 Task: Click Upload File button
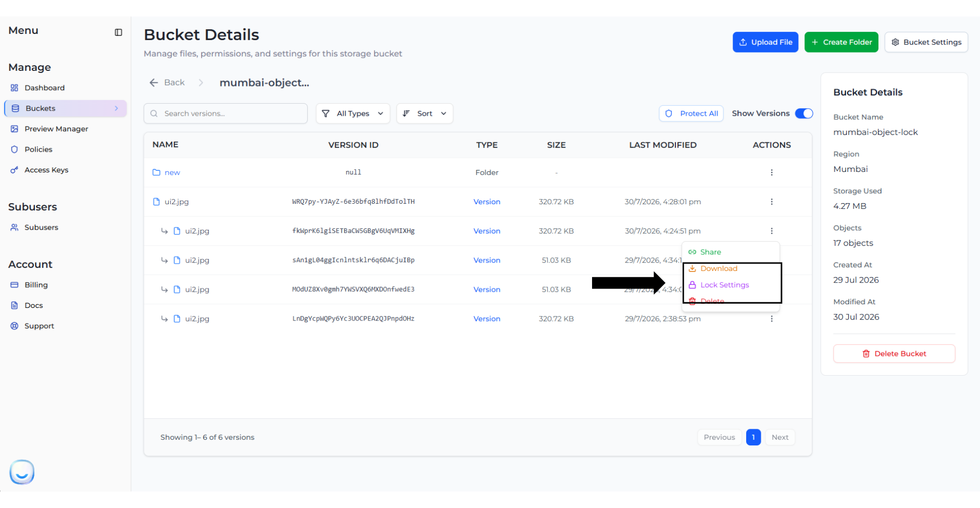tap(765, 42)
